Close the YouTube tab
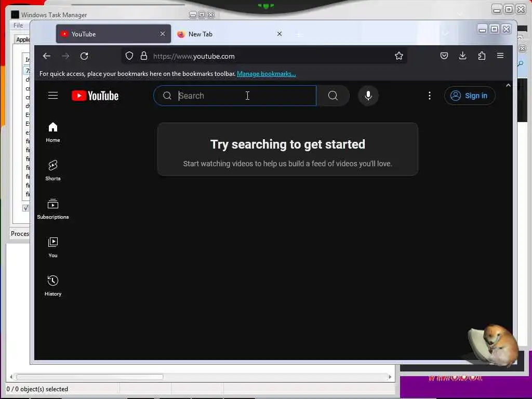 pos(163,34)
